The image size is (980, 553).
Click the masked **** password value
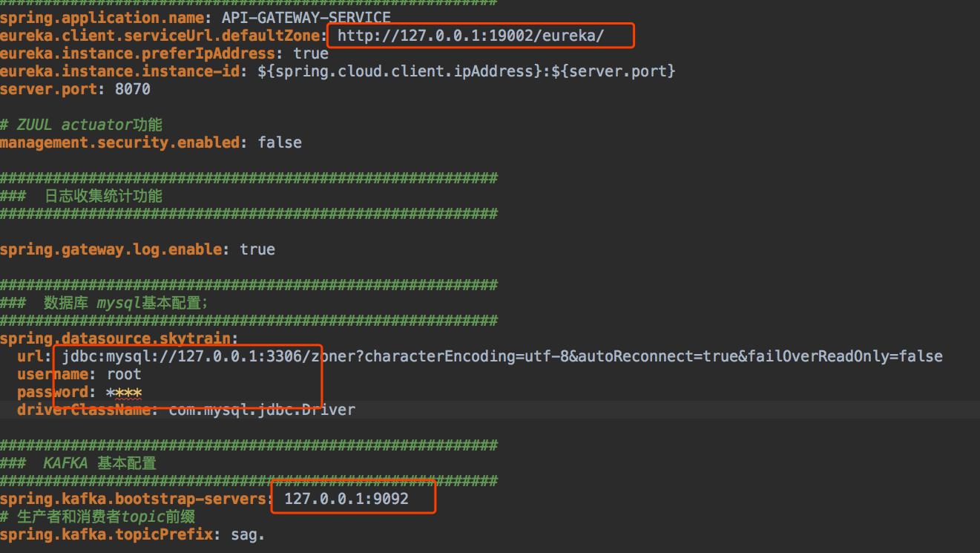click(x=124, y=392)
